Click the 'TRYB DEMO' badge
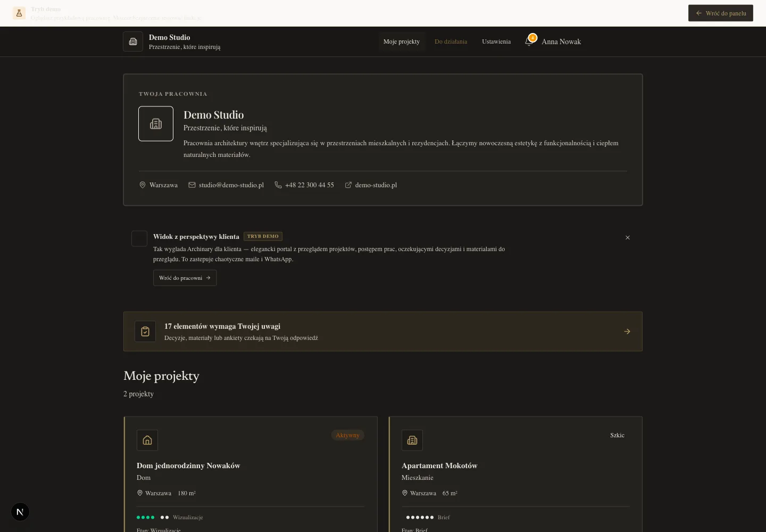 coord(263,236)
